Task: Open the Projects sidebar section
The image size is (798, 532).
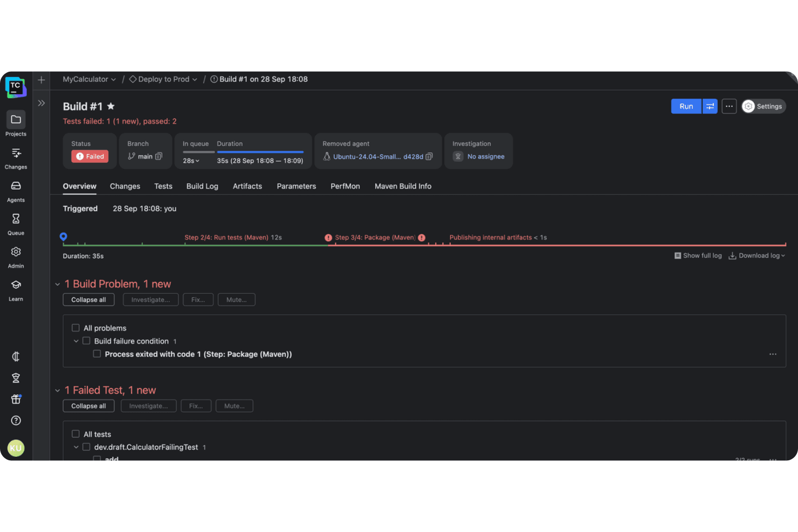Action: tap(16, 124)
